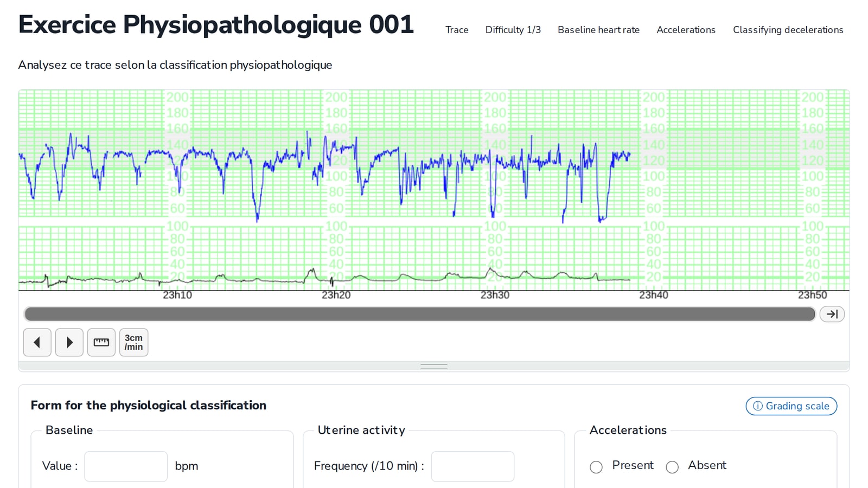Step the trace forward with right arrow
The image size is (868, 488).
point(69,342)
